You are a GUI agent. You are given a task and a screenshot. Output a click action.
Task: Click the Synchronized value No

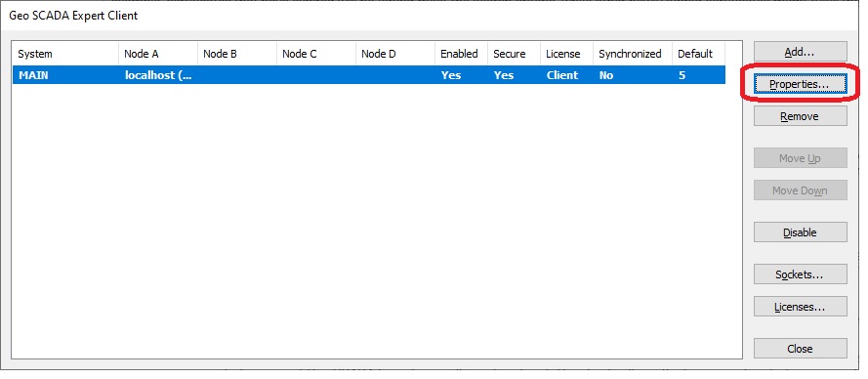pos(606,75)
